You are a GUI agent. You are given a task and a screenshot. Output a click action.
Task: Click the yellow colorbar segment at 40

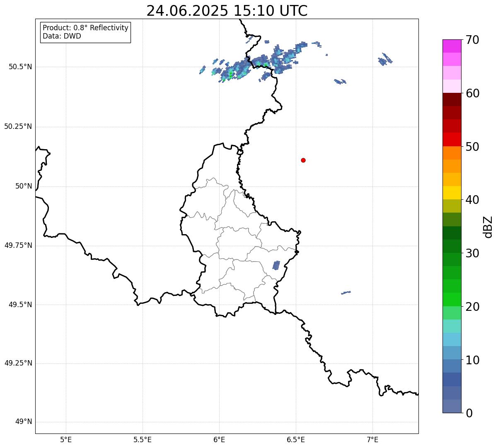pos(452,193)
